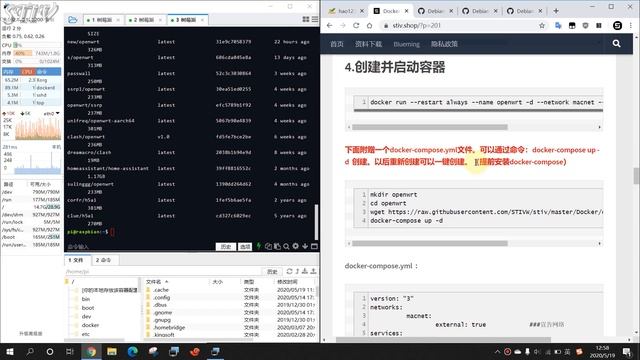This screenshot has height=360, width=640.
Task: Switch to the second terminal session tab
Action: (x=144, y=20)
